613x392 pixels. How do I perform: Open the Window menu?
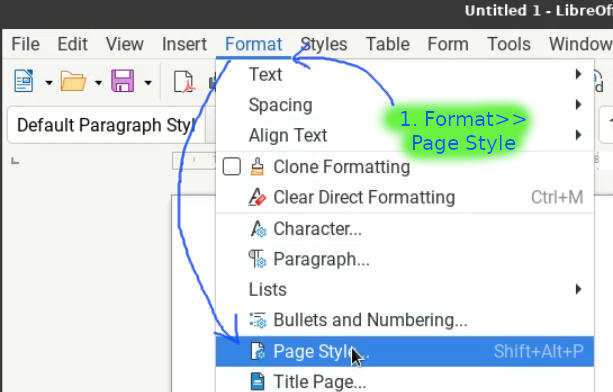(581, 44)
